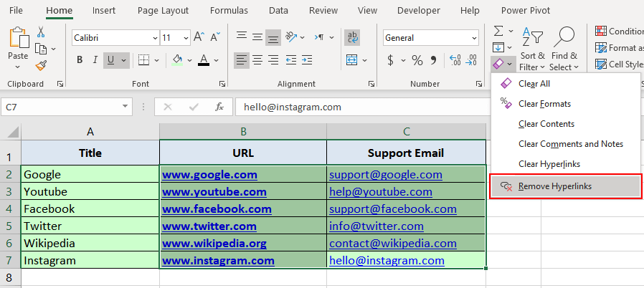The width and height of the screenshot is (644, 288).
Task: Apply the Font Color letter A
Action: pos(204,60)
